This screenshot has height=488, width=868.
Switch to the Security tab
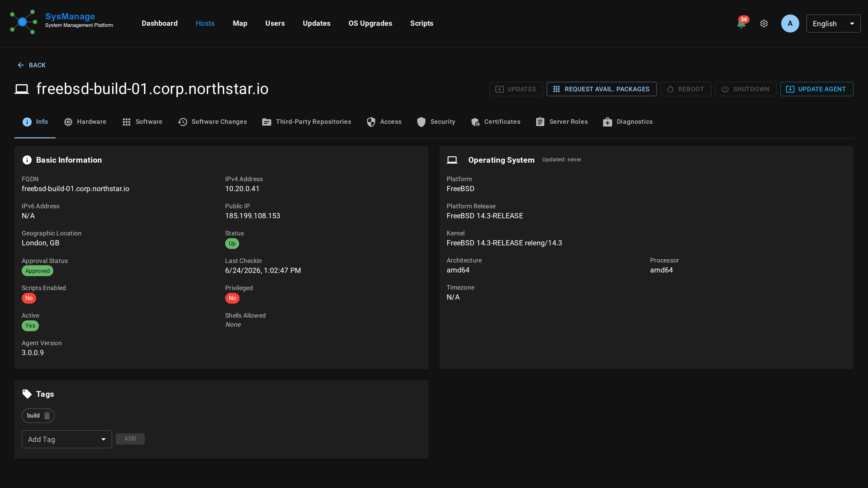[x=436, y=122]
